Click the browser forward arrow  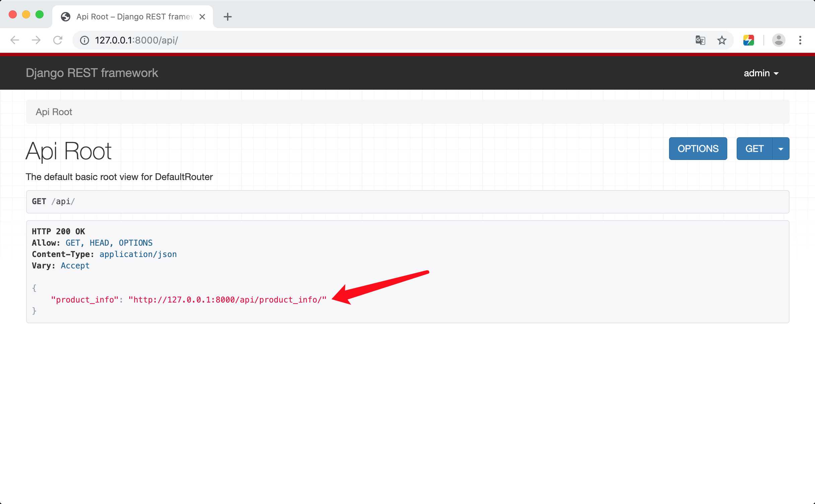[36, 40]
